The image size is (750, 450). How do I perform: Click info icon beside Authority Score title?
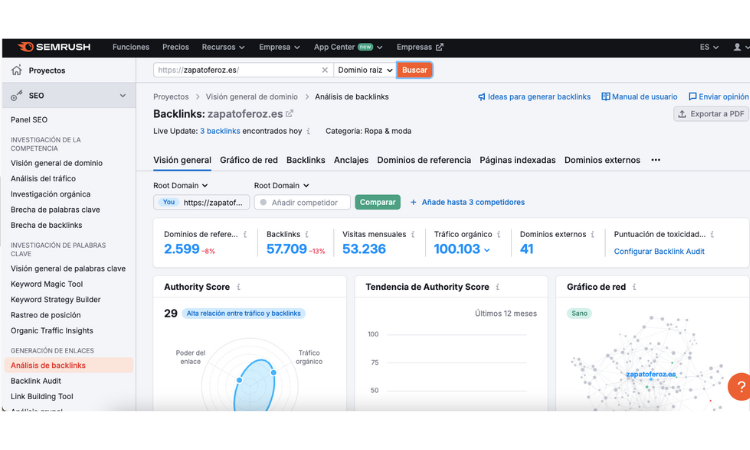[239, 287]
